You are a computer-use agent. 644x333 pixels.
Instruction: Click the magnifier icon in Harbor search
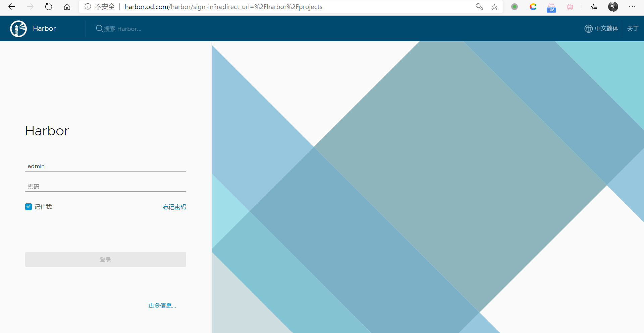pos(100,29)
